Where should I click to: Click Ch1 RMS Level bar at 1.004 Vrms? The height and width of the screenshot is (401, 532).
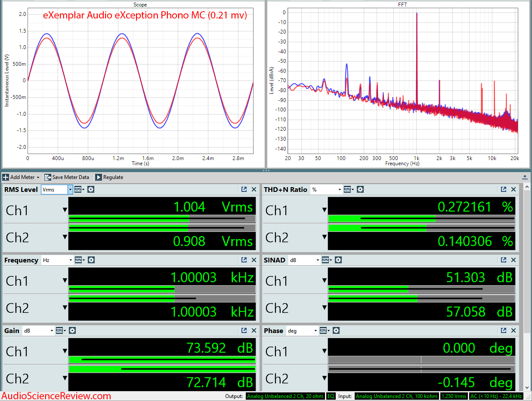coord(162,218)
